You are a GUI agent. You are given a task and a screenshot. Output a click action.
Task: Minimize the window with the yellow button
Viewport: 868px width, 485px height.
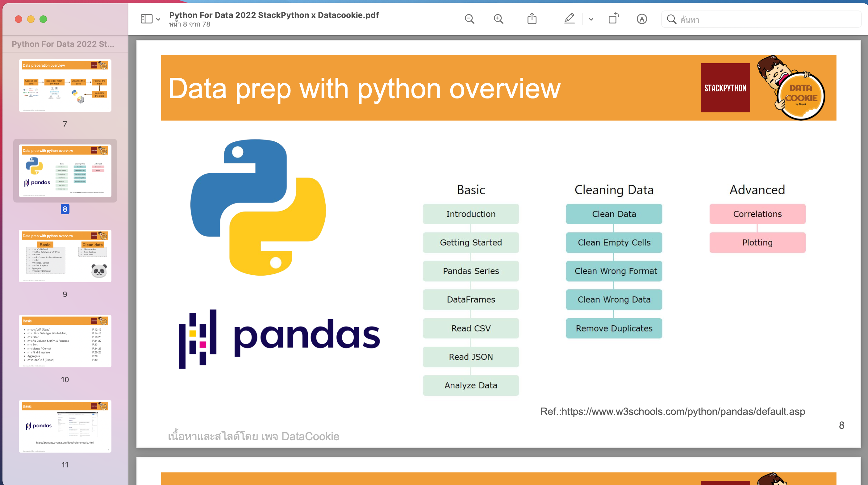[x=31, y=19]
